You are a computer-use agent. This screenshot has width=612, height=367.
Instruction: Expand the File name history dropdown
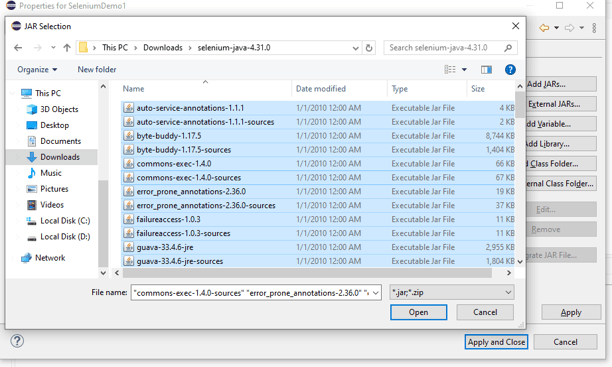376,293
